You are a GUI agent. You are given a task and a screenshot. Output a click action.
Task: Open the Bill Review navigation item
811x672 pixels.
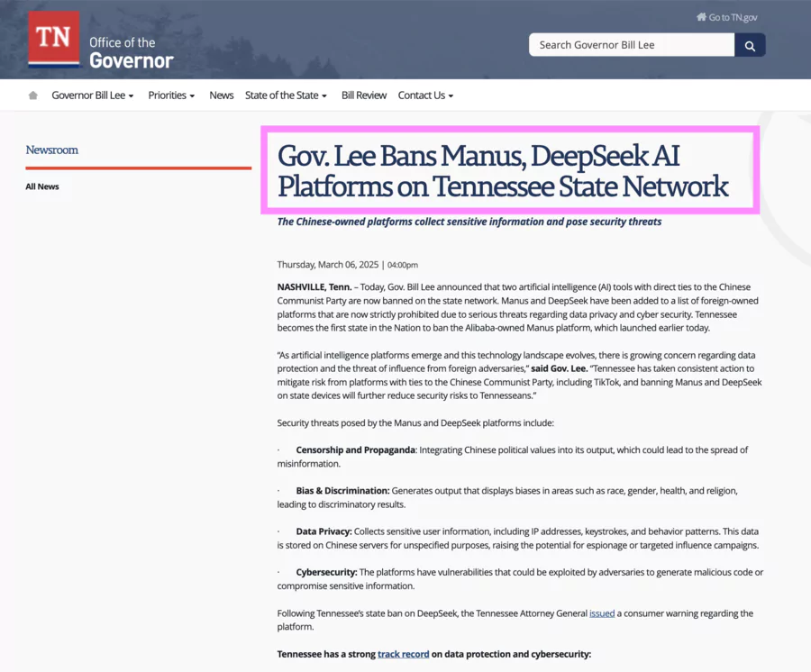click(364, 95)
